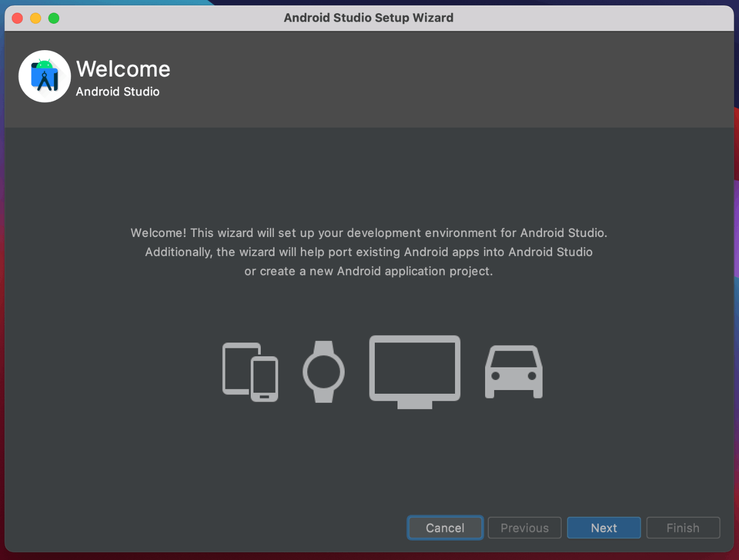Viewport: 739px width, 560px height.
Task: Minimize the window with yellow button
Action: tap(35, 18)
